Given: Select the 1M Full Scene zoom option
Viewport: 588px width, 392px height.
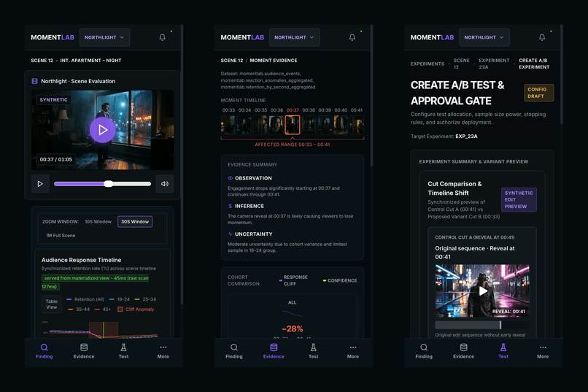Looking at the screenshot, I should pyautogui.click(x=61, y=236).
